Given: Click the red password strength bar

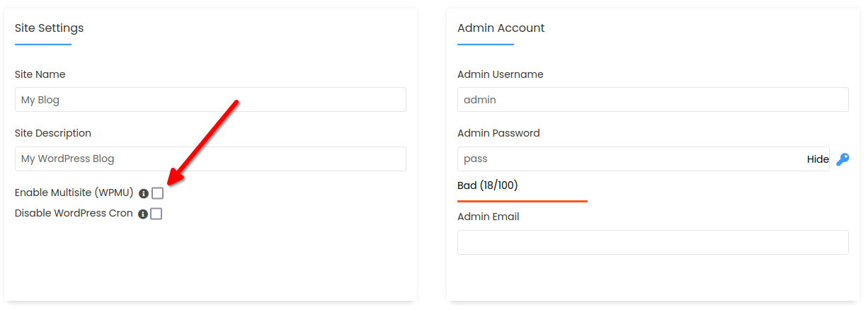Looking at the screenshot, I should [522, 201].
